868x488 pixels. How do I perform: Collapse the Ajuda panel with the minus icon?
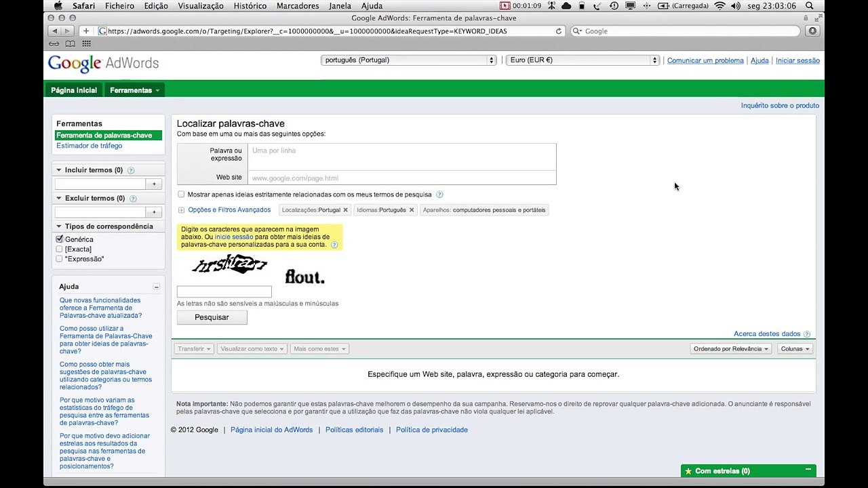click(156, 287)
